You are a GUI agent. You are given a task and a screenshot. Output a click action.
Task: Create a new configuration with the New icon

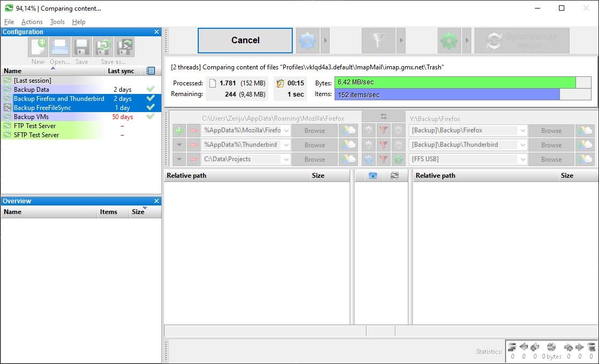pos(37,47)
